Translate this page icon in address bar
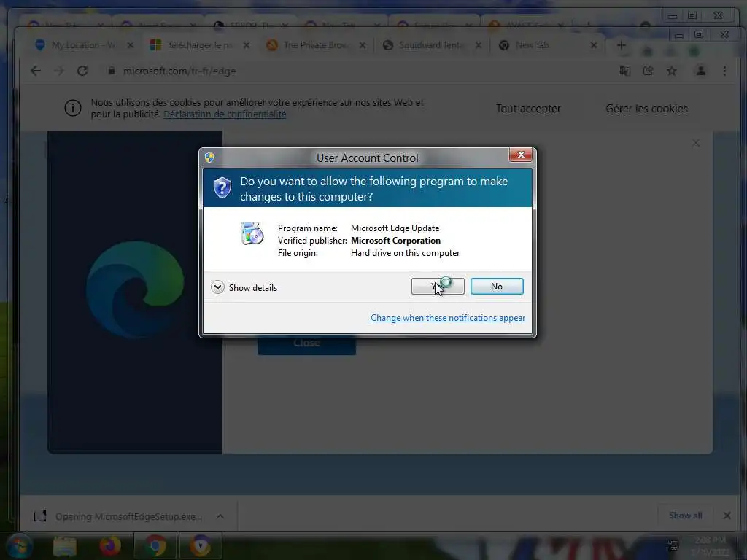 point(624,71)
